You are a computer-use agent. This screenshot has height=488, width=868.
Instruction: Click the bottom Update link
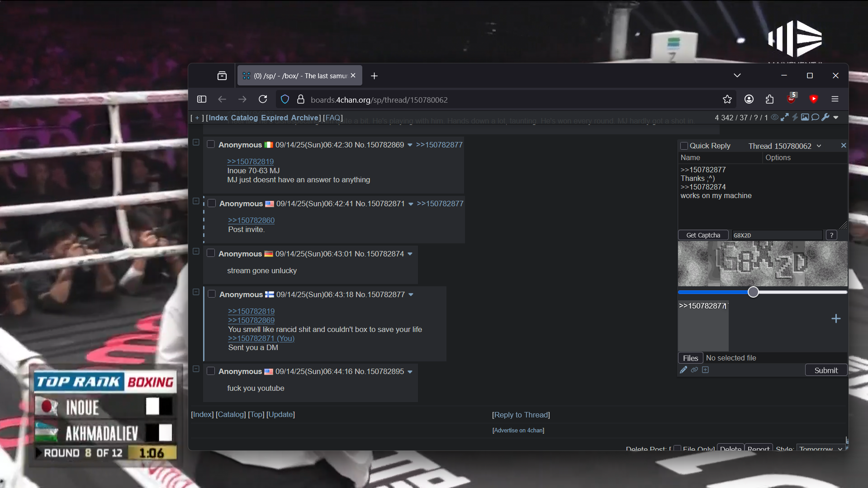(x=280, y=414)
